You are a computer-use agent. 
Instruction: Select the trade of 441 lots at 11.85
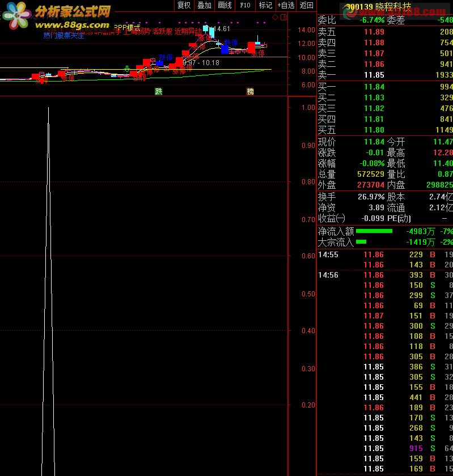(384, 397)
